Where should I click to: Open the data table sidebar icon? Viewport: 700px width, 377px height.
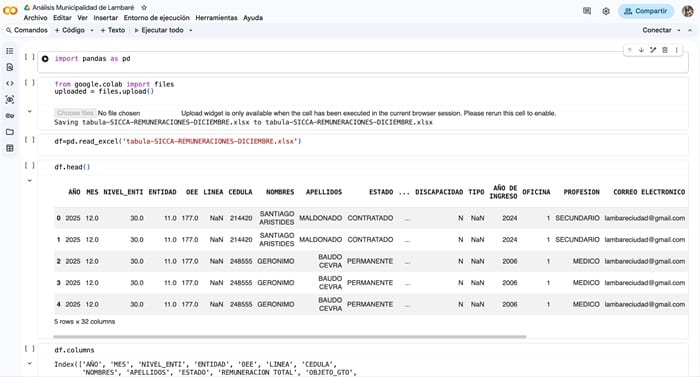(10, 148)
